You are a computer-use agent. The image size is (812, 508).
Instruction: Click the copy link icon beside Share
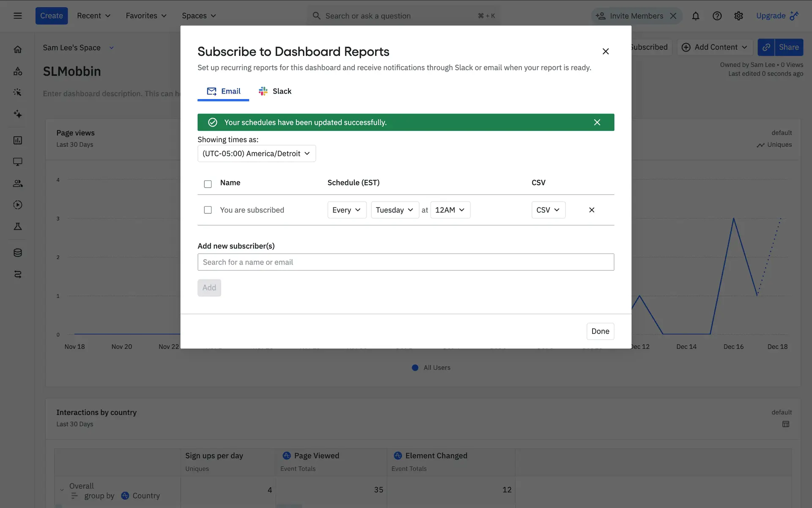(766, 47)
